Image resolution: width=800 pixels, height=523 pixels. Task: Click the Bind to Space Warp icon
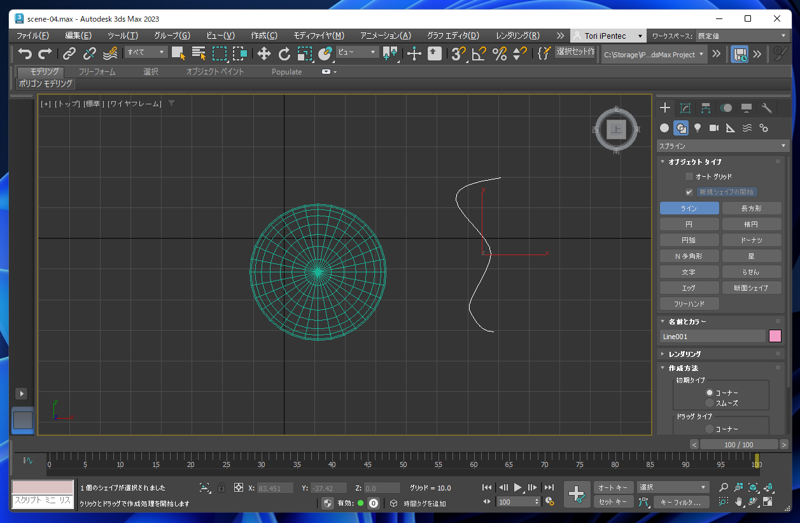pyautogui.click(x=110, y=54)
